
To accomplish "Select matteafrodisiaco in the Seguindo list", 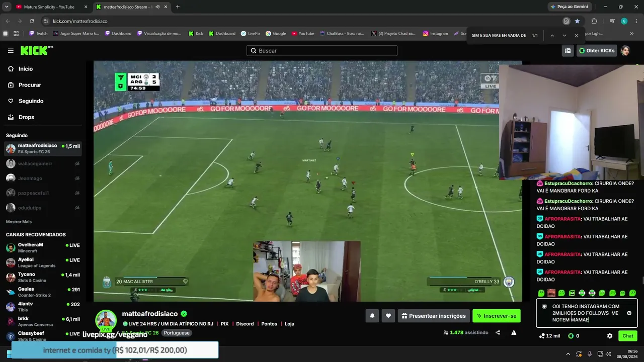I will pyautogui.click(x=43, y=148).
